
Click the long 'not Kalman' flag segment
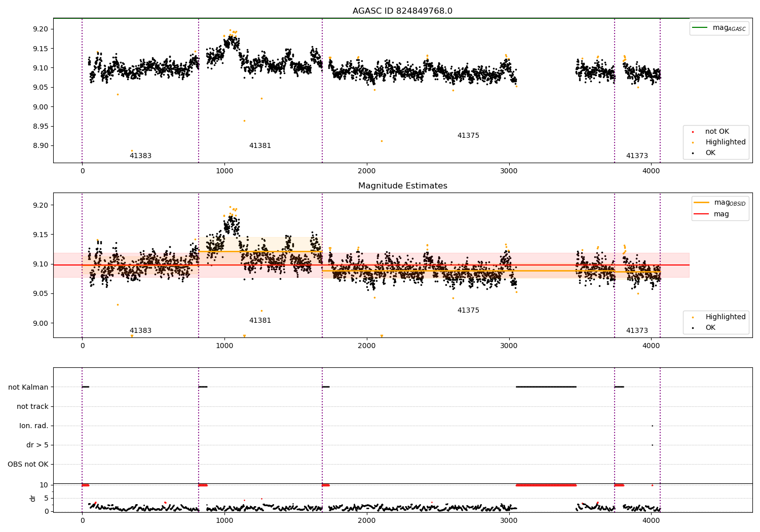546,387
